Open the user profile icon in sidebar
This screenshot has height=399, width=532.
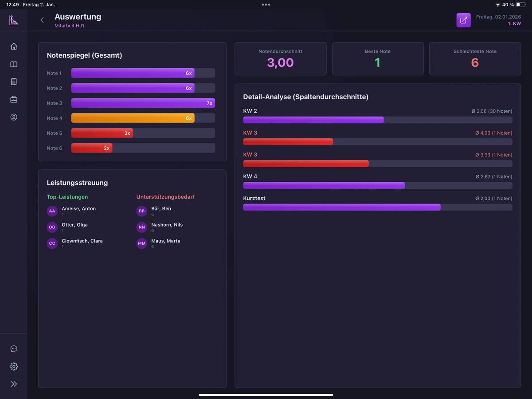click(x=14, y=117)
